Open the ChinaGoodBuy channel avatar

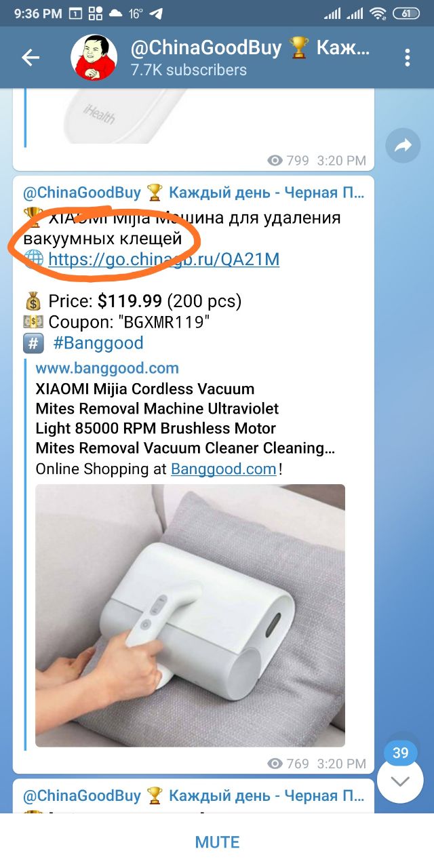(95, 58)
